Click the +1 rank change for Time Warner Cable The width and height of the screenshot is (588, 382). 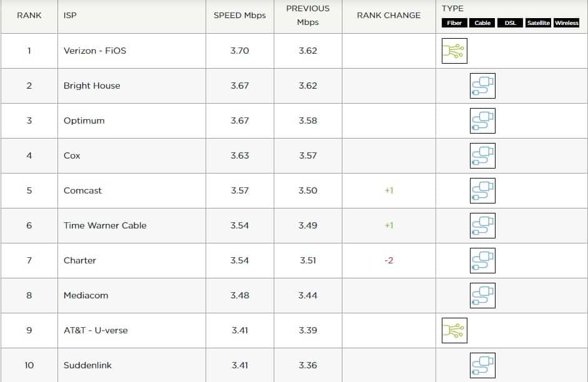point(389,225)
